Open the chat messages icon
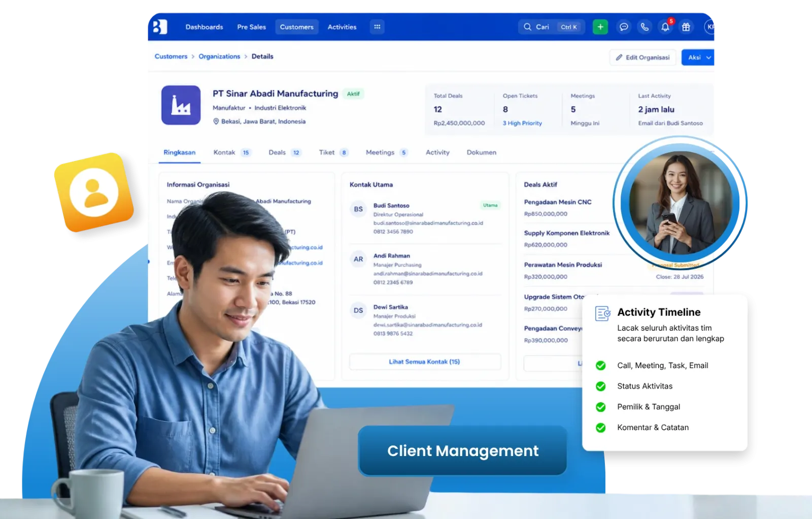 (624, 27)
